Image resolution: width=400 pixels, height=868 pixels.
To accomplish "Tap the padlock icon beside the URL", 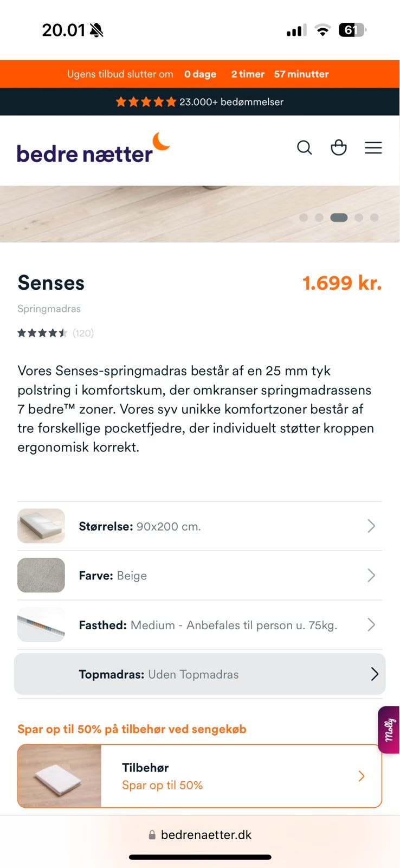I will pos(152,835).
